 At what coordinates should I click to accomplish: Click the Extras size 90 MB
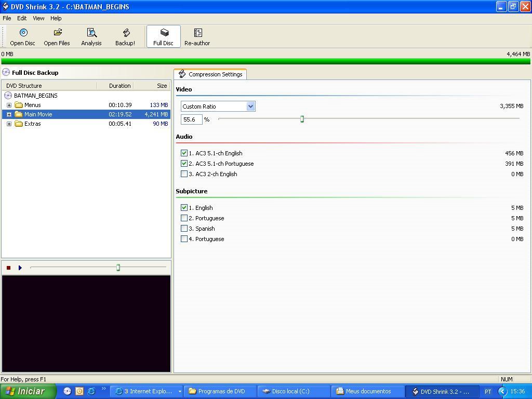pos(161,124)
